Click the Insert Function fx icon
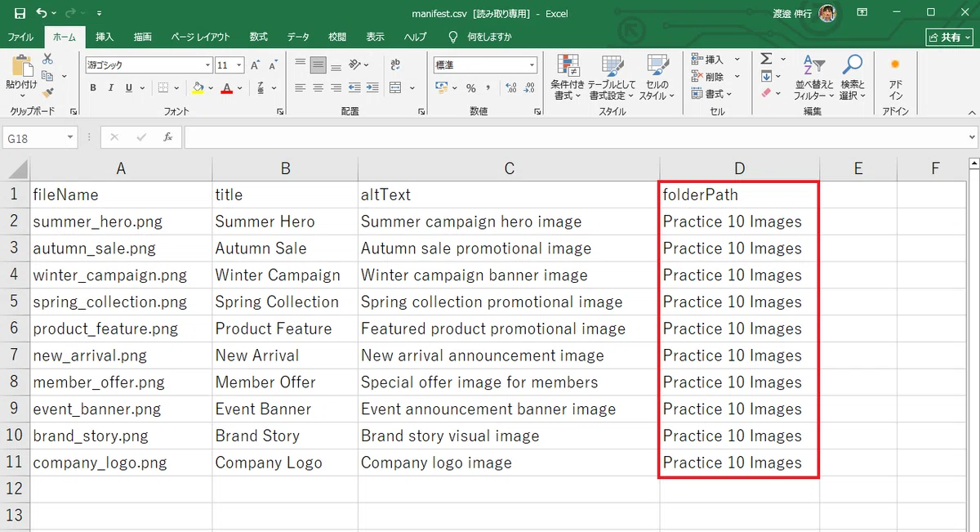Image resolution: width=980 pixels, height=532 pixels. [x=167, y=137]
